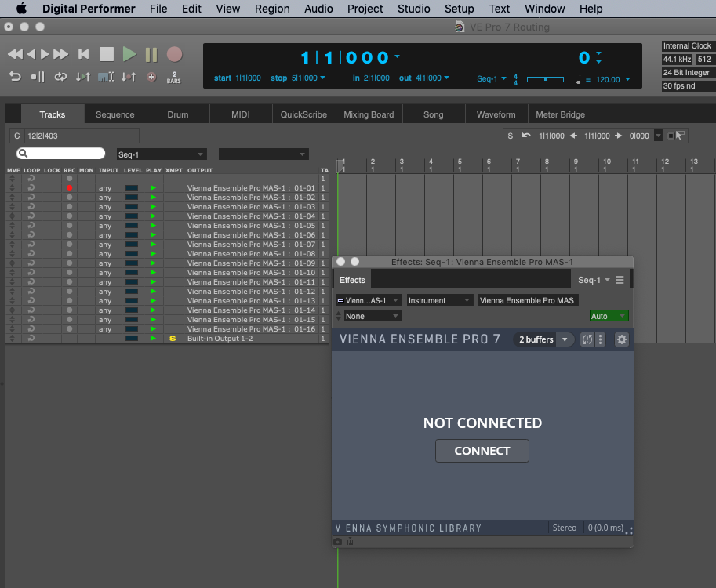Click the Rewind transport button
Viewport: 716px width, 588px height.
click(x=15, y=54)
